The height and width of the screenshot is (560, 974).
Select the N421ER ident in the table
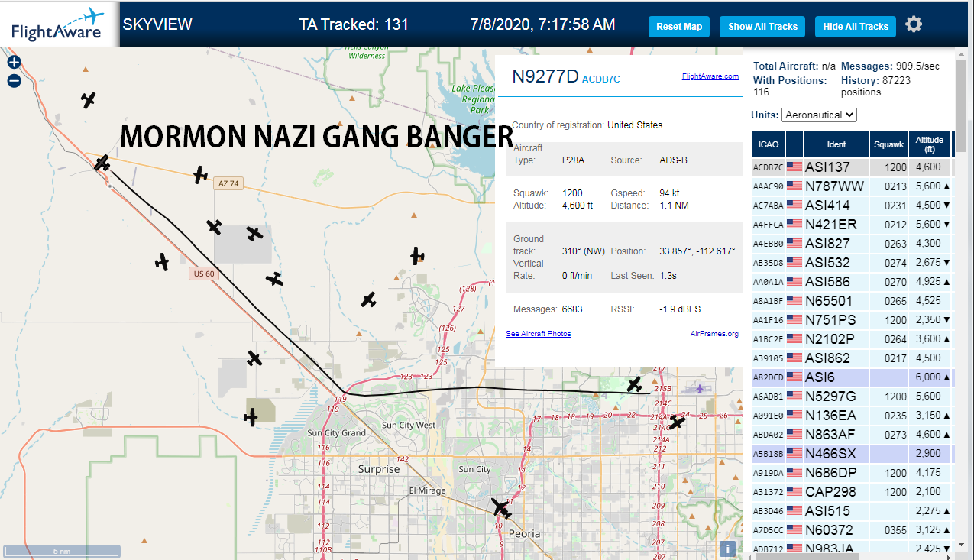[831, 225]
